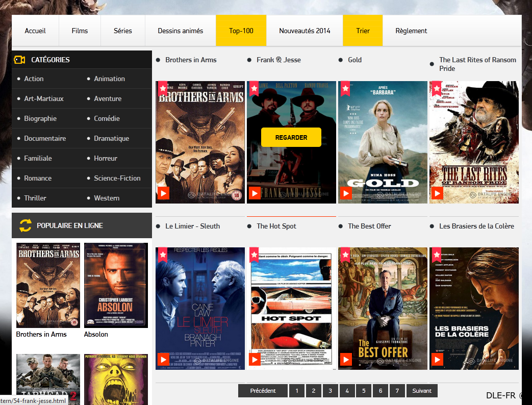
Task: Click the play icon on Hot Spot poster
Action: point(255,360)
